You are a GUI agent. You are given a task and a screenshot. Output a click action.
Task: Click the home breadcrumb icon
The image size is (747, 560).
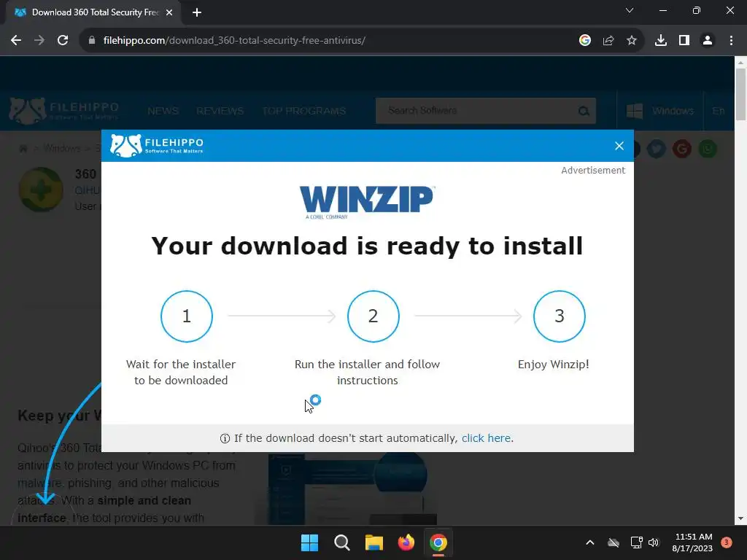click(x=23, y=149)
